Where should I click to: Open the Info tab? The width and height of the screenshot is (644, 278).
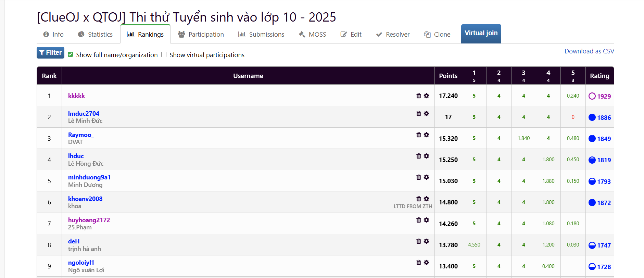[53, 34]
